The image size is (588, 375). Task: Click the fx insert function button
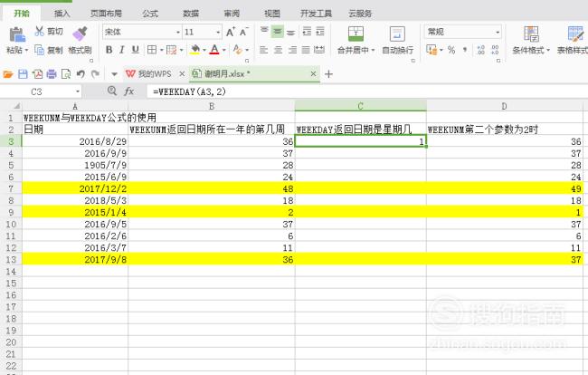pyautogui.click(x=129, y=91)
